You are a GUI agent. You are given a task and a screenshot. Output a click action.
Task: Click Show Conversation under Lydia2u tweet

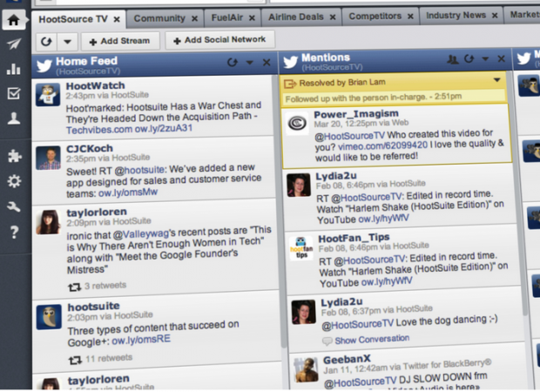tap(372, 340)
